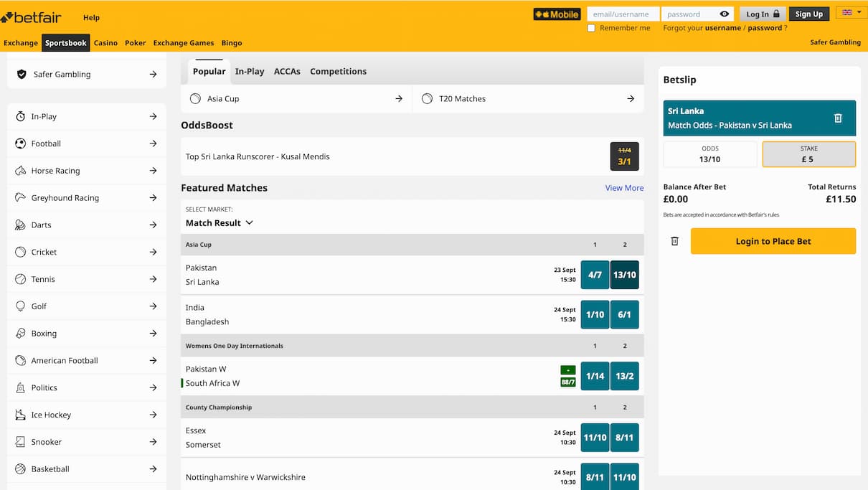
Task: Click the forgot username link
Action: [x=723, y=28]
